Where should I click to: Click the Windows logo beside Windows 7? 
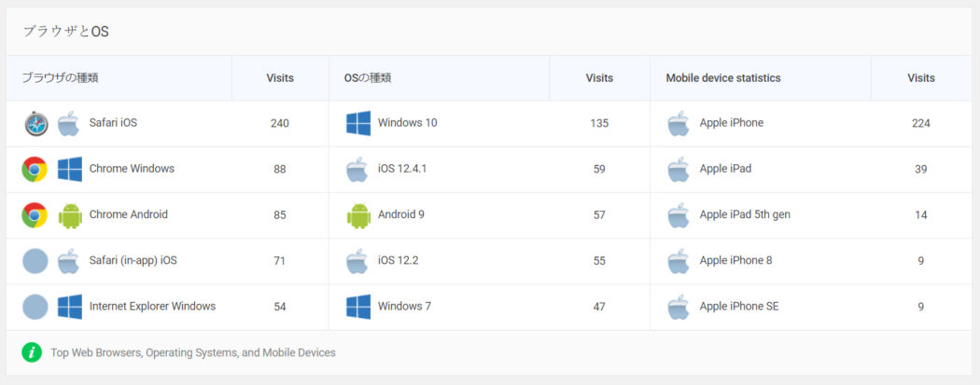pos(358,307)
